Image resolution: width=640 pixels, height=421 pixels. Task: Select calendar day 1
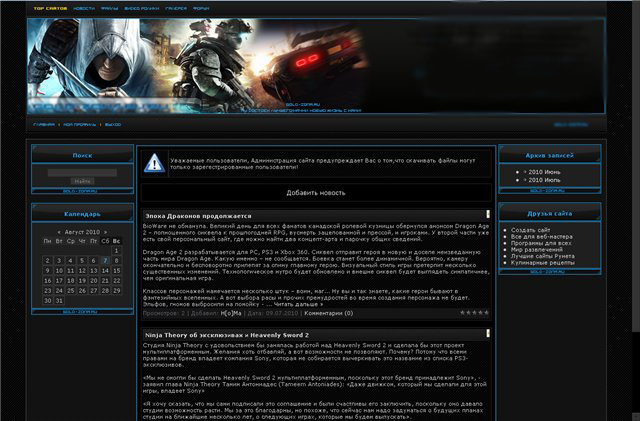pos(116,250)
